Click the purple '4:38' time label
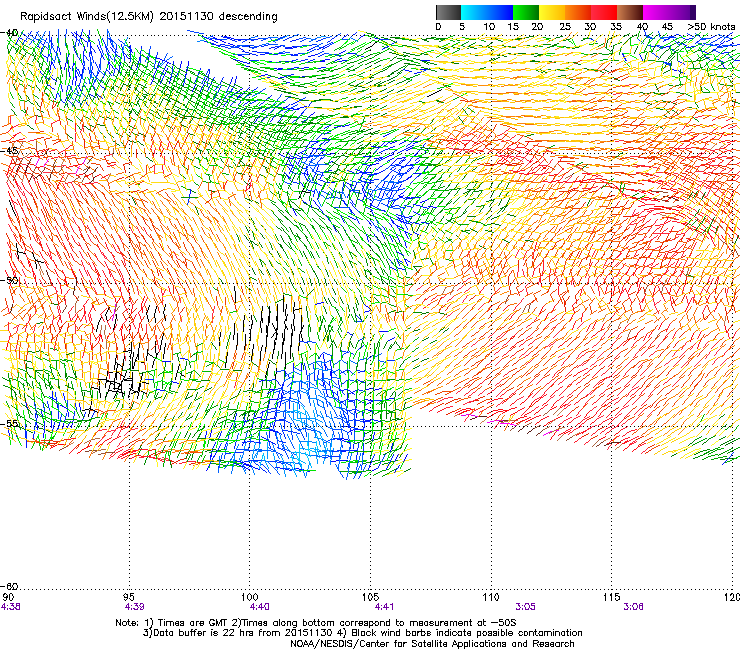 (x=10, y=607)
